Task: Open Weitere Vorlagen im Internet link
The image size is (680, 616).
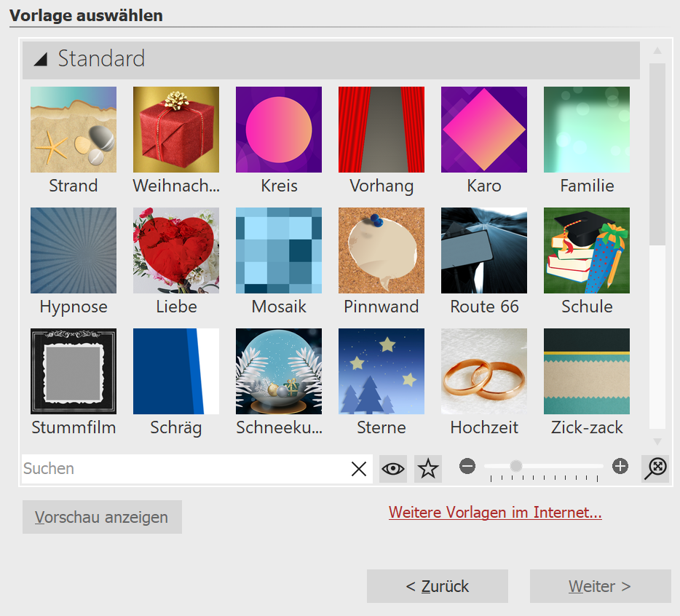Action: tap(495, 513)
